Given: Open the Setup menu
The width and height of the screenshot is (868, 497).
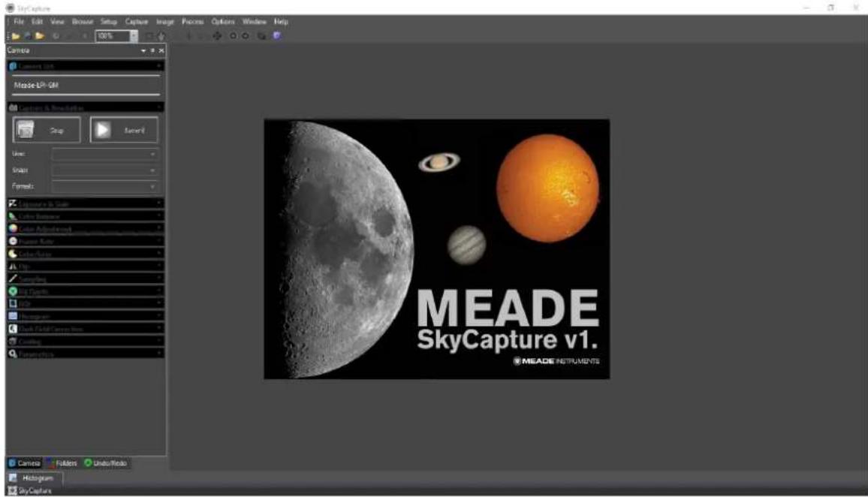Looking at the screenshot, I should (109, 22).
